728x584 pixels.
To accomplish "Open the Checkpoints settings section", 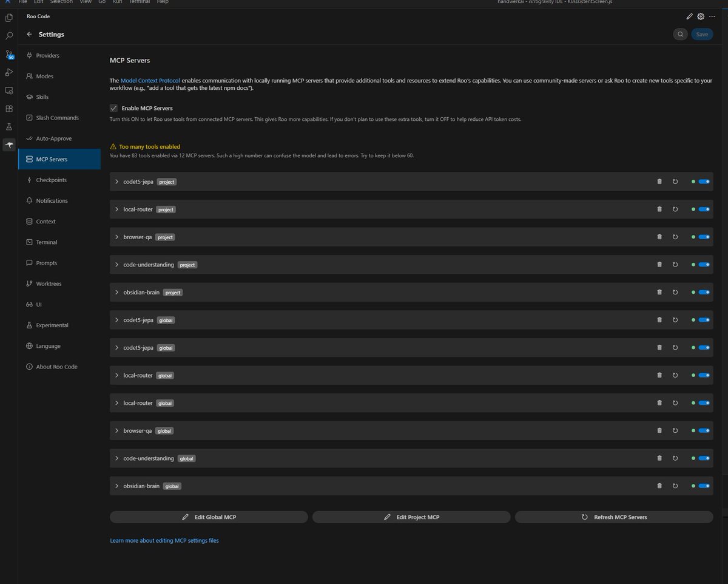I will click(x=59, y=180).
